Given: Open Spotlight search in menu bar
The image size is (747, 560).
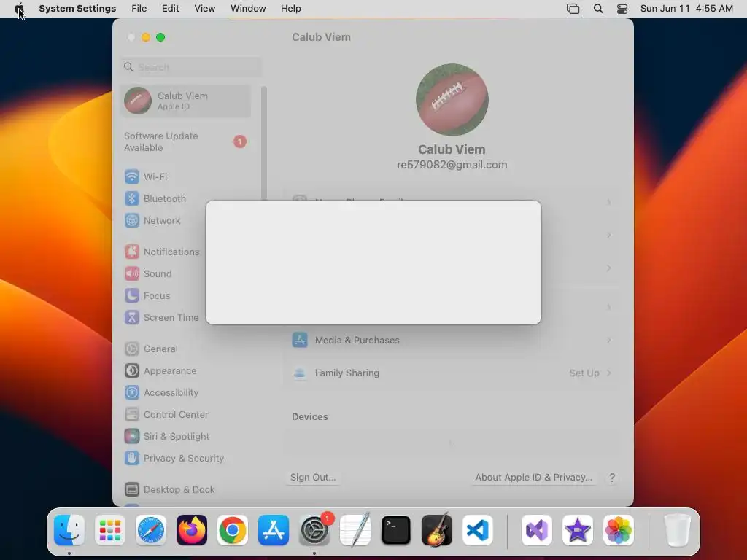Looking at the screenshot, I should [x=598, y=9].
